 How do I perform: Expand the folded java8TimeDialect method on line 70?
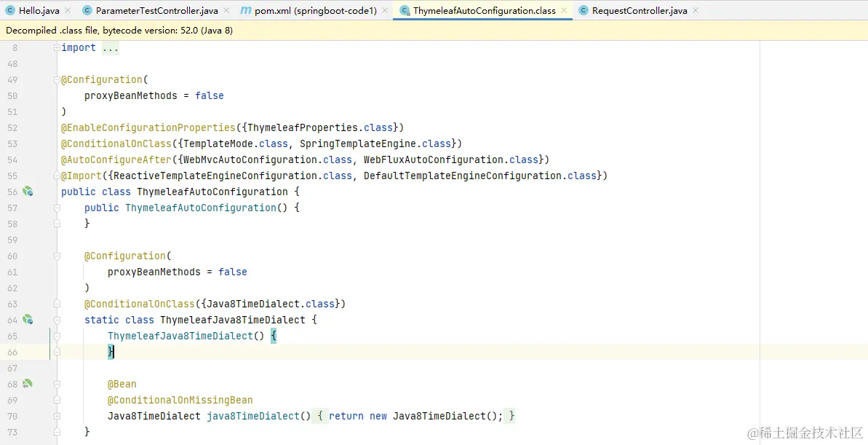pos(57,416)
